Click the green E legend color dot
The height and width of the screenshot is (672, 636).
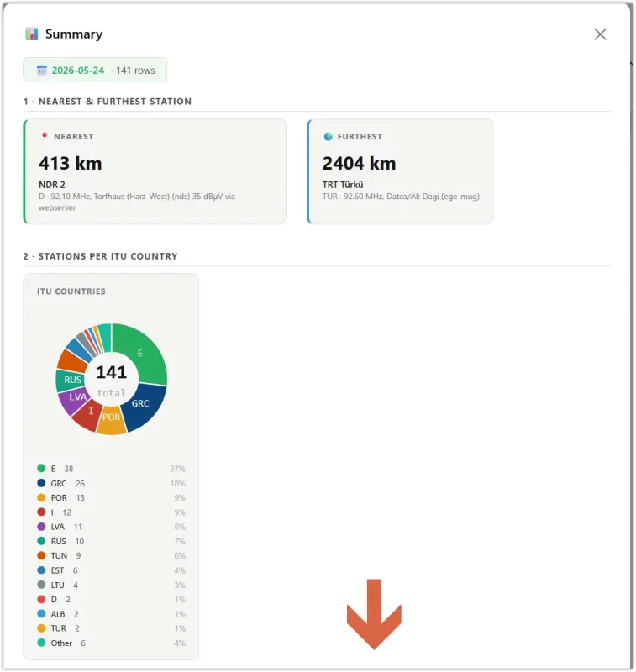[x=41, y=468]
